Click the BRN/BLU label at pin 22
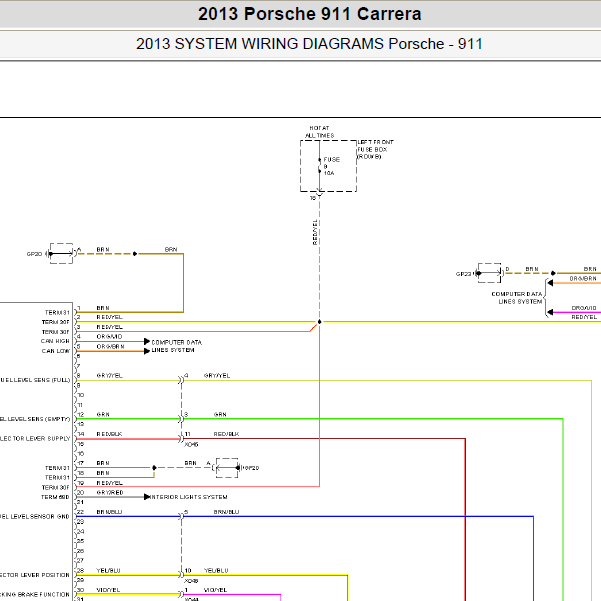 [x=109, y=512]
